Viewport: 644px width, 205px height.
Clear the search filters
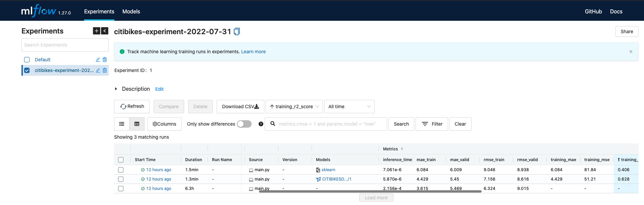point(460,124)
